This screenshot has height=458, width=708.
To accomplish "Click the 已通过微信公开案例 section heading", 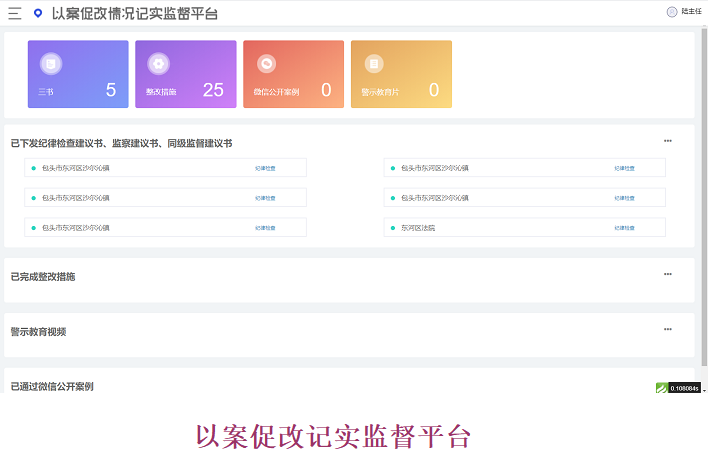I will [x=52, y=386].
